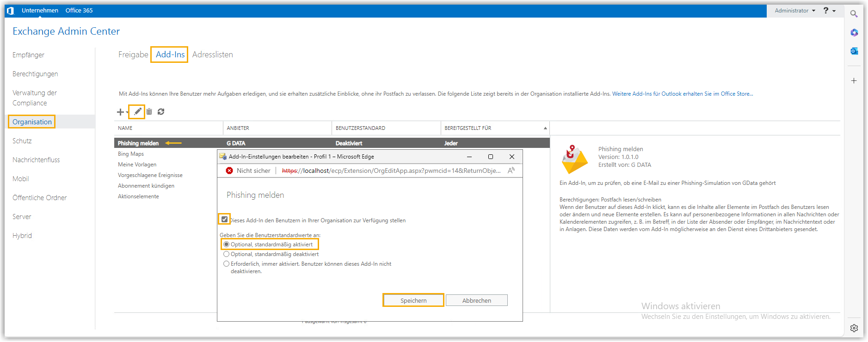The height and width of the screenshot is (342, 868).
Task: Select the Phishing melden row
Action: (x=332, y=143)
